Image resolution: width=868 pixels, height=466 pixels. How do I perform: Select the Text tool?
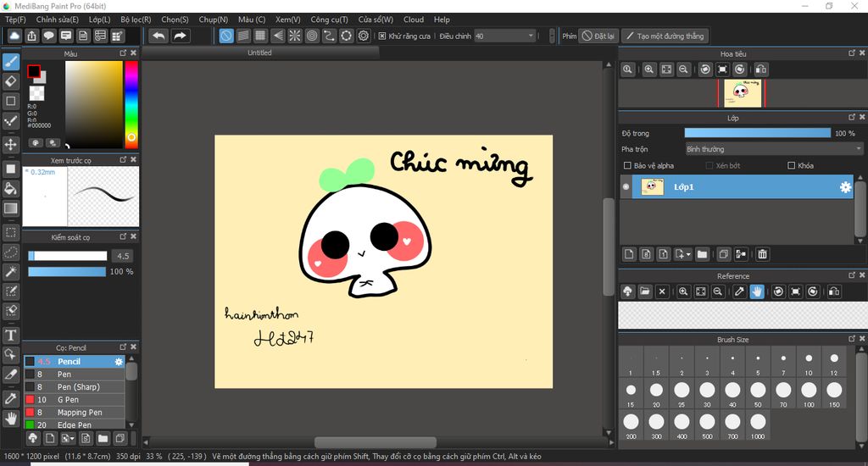(x=10, y=335)
